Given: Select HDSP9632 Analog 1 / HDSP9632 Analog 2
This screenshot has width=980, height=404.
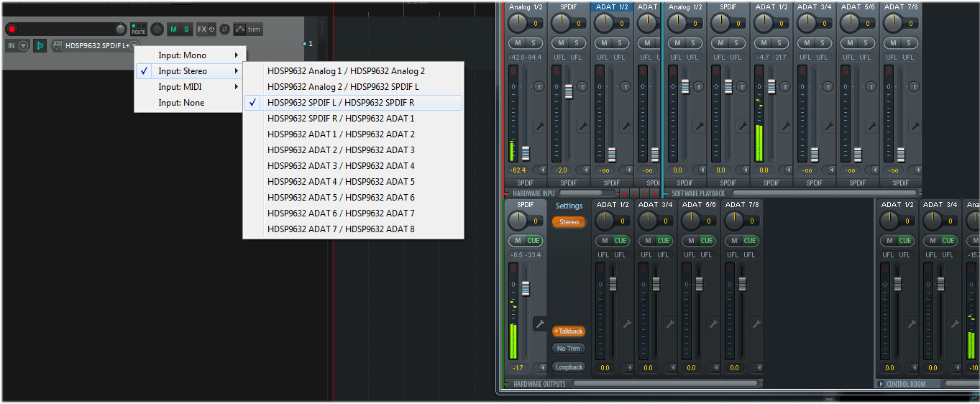Looking at the screenshot, I should coord(353,71).
